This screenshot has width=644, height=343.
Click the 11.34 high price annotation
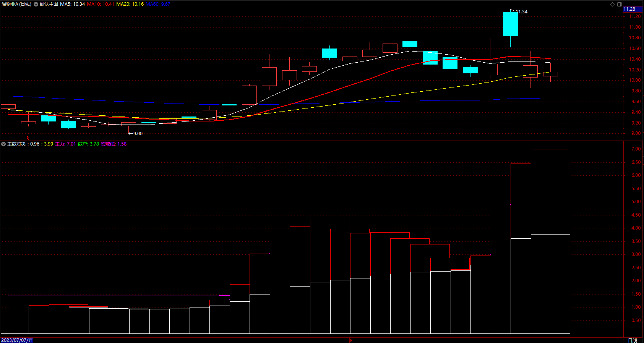click(x=521, y=12)
